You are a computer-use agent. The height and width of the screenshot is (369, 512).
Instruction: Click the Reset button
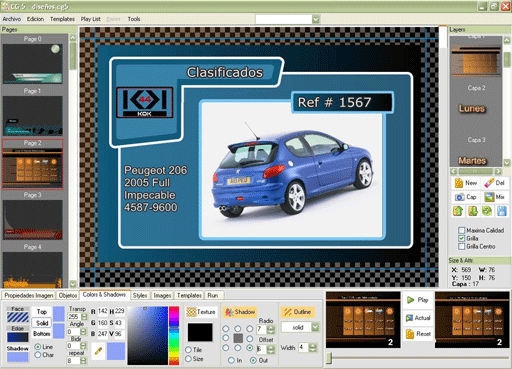tap(419, 334)
